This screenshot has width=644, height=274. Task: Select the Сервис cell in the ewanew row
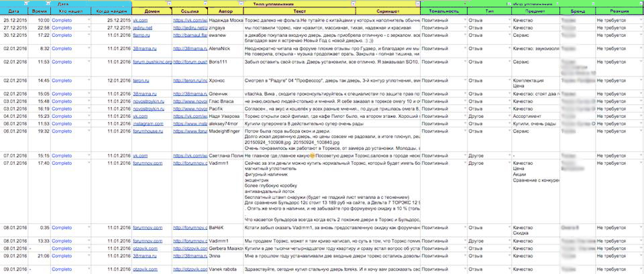(535, 38)
